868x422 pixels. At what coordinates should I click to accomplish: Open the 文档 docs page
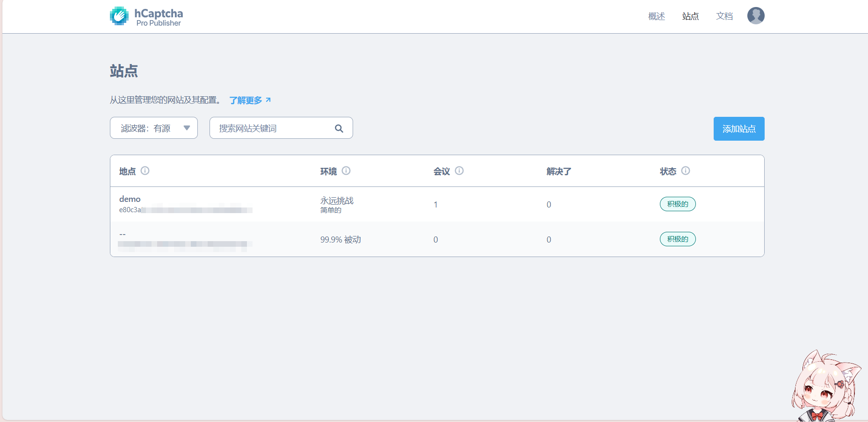click(724, 16)
